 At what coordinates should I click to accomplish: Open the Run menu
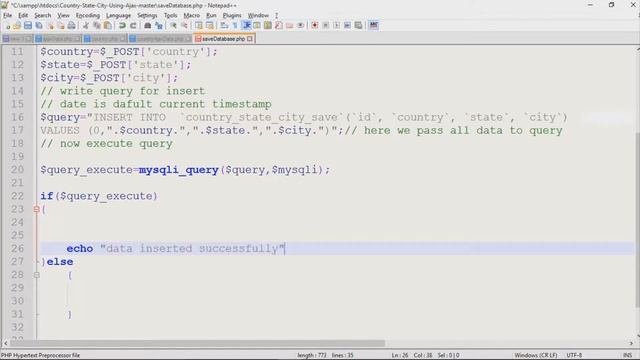point(211,15)
